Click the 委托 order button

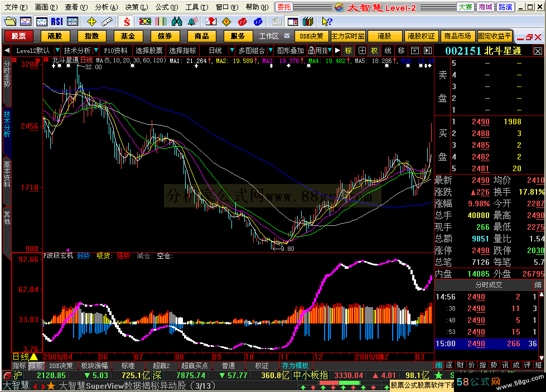(x=284, y=7)
